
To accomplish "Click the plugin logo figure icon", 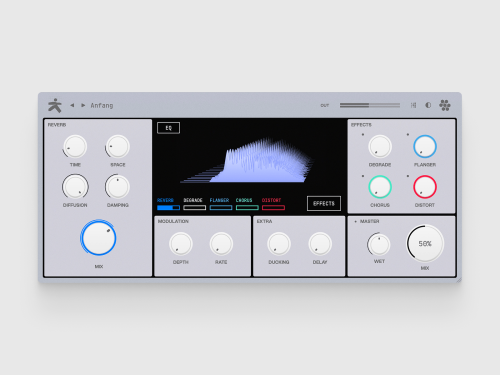I will [x=55, y=105].
